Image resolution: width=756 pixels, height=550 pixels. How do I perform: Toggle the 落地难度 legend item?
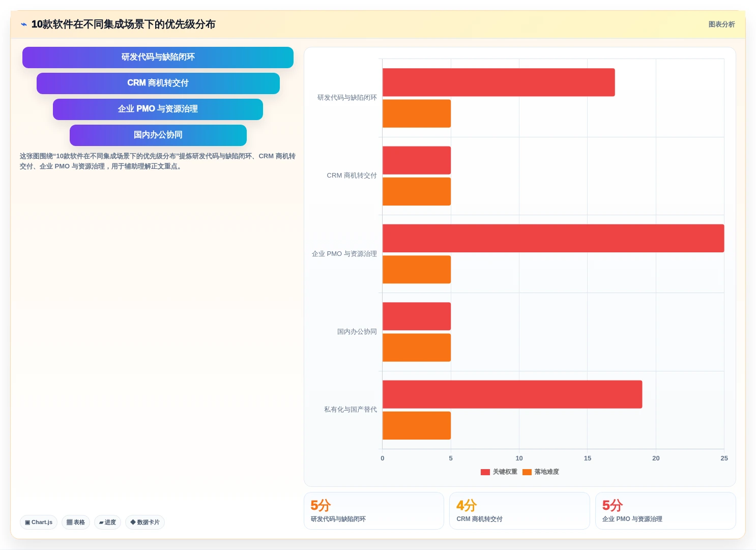coord(541,472)
